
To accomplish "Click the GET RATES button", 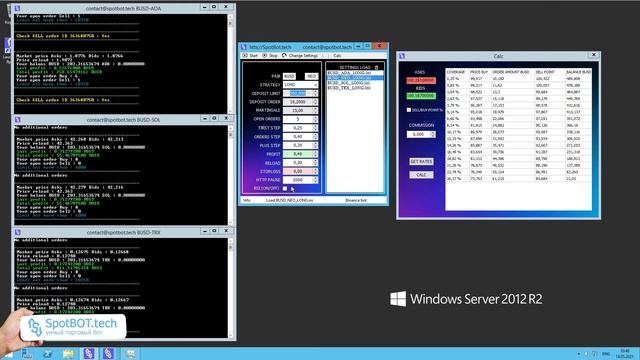I will pyautogui.click(x=421, y=162).
